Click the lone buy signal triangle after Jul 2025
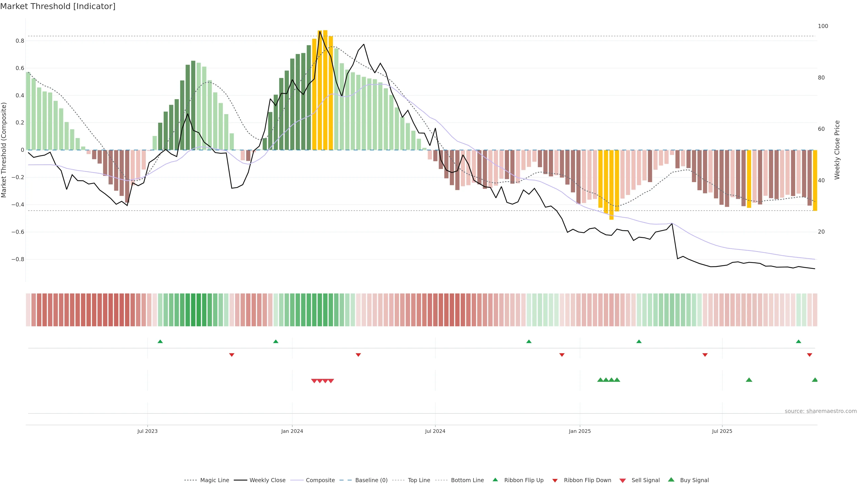868x488 pixels. (x=749, y=380)
